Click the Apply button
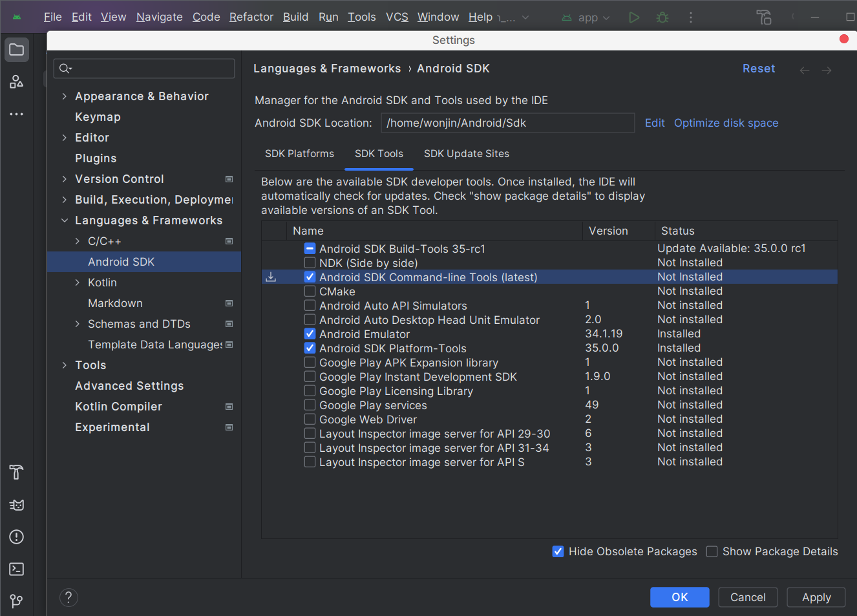This screenshot has height=616, width=857. pos(816,597)
